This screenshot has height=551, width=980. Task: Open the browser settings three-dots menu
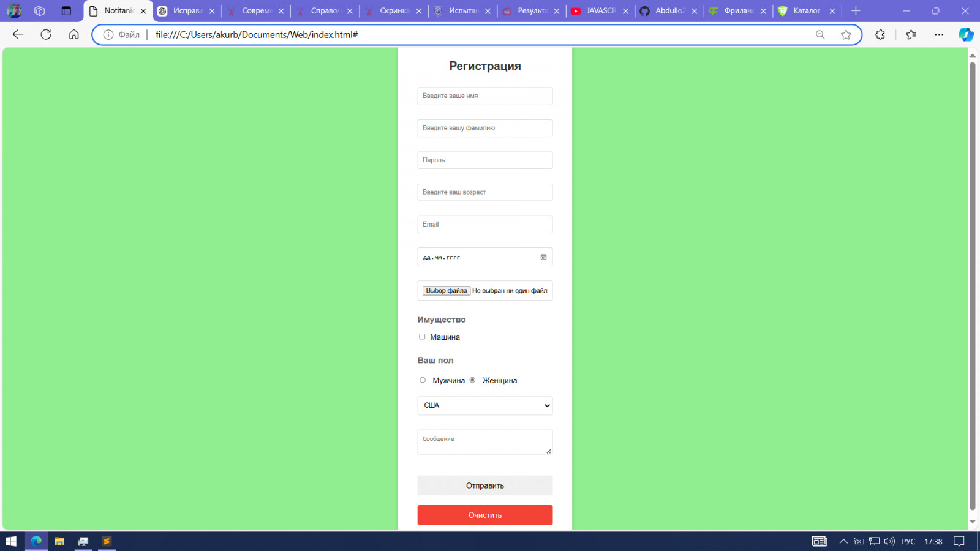[939, 35]
